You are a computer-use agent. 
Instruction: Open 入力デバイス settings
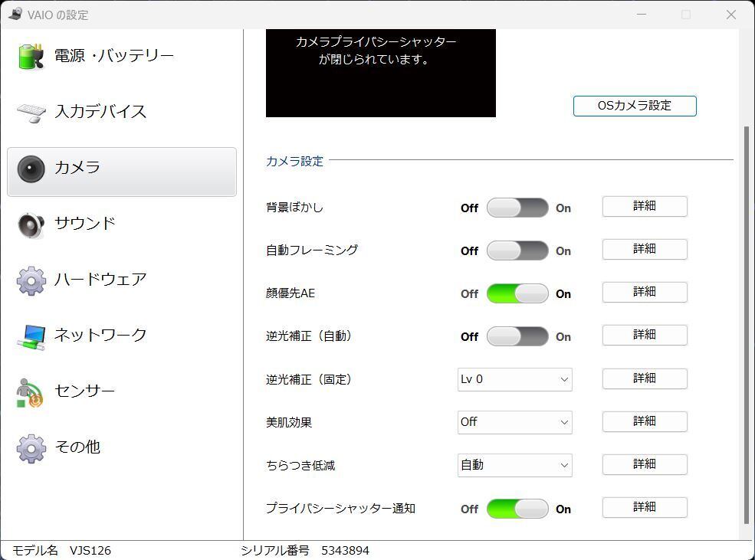pyautogui.click(x=122, y=112)
